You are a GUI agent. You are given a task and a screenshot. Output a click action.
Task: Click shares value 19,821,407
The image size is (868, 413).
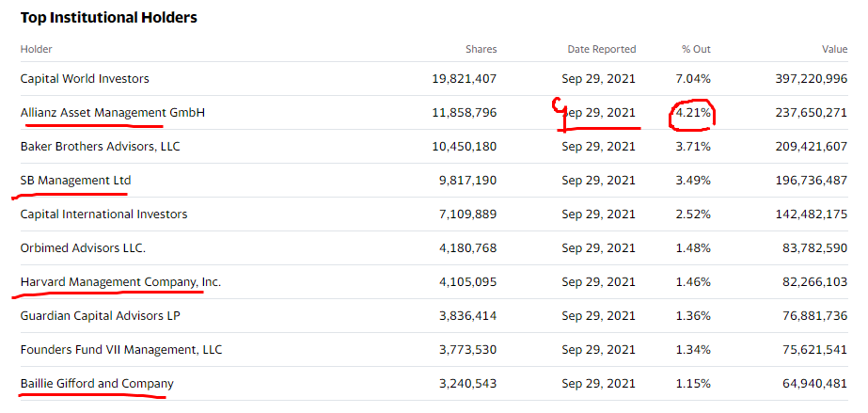tap(465, 79)
